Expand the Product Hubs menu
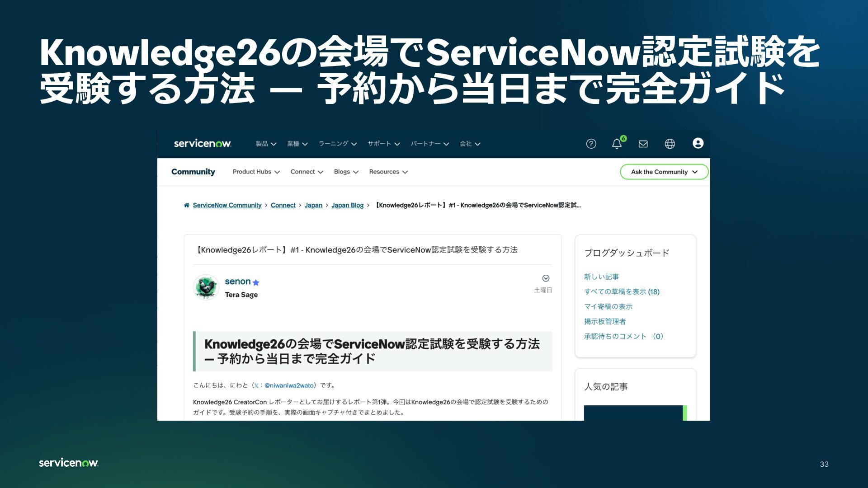 [x=256, y=172]
